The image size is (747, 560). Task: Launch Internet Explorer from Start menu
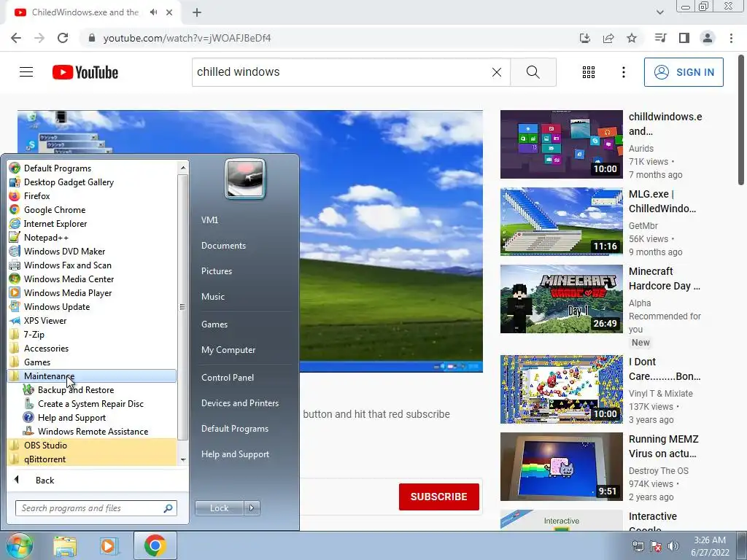pos(92,223)
